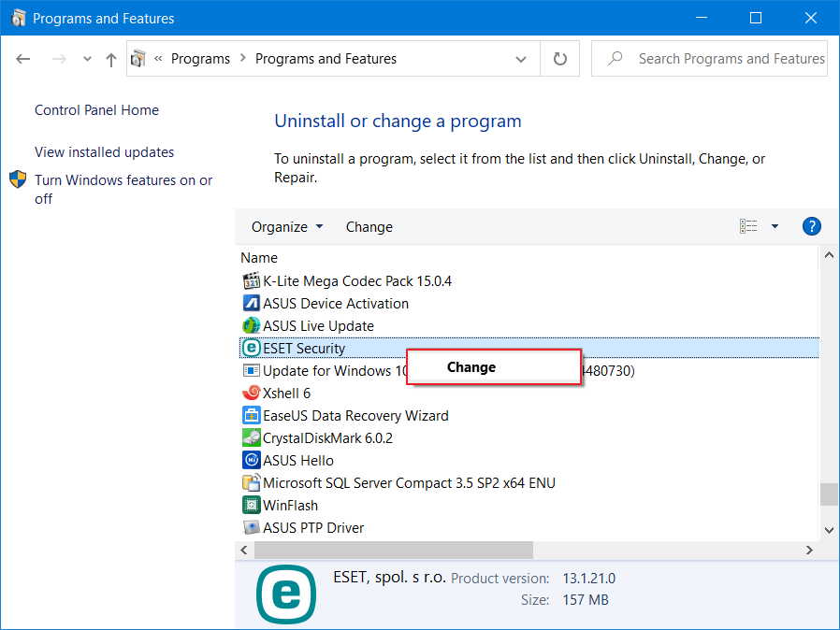Open help with the blue question mark
Screen dimensions: 840x630
click(812, 226)
